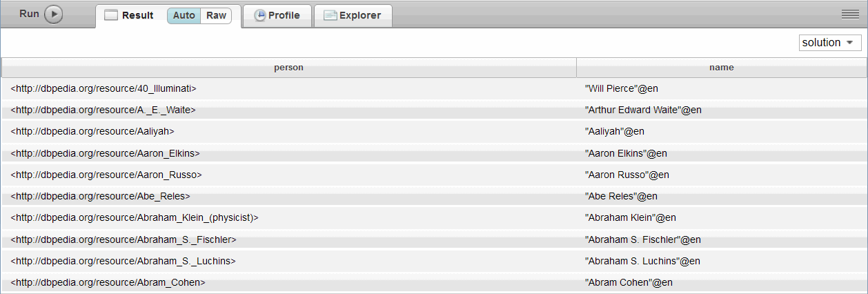Click the Result tab's window icon
Viewport: 868px width, 294px height.
111,15
